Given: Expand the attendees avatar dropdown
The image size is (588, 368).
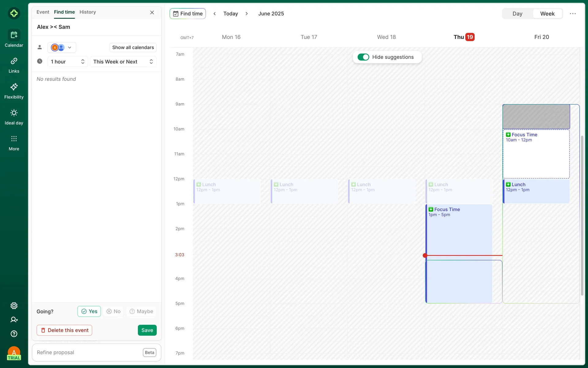Looking at the screenshot, I should pyautogui.click(x=62, y=48).
